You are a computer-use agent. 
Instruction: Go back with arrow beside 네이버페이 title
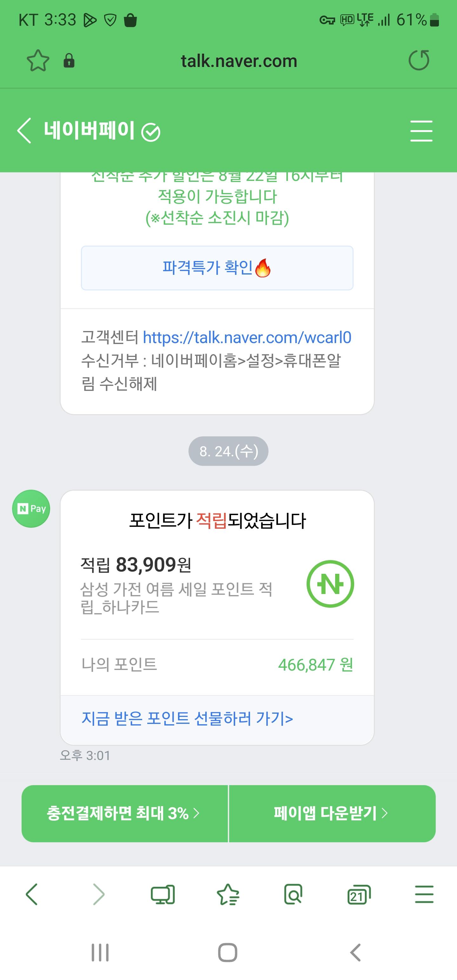point(24,130)
